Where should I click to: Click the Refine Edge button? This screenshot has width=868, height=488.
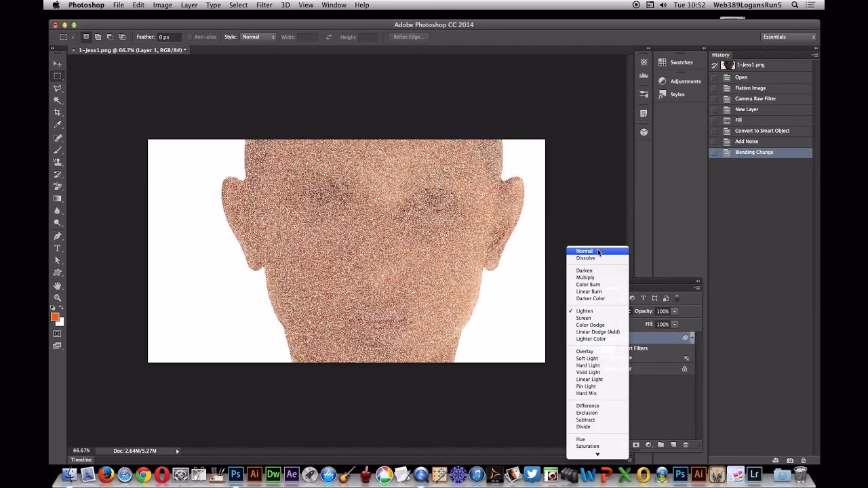click(x=408, y=37)
